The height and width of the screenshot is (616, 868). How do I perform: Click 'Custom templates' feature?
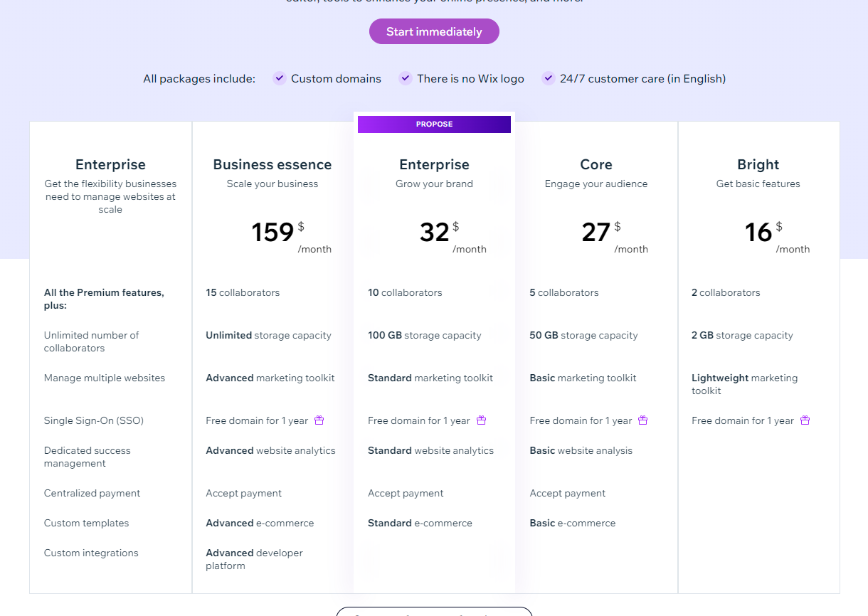[x=86, y=523]
